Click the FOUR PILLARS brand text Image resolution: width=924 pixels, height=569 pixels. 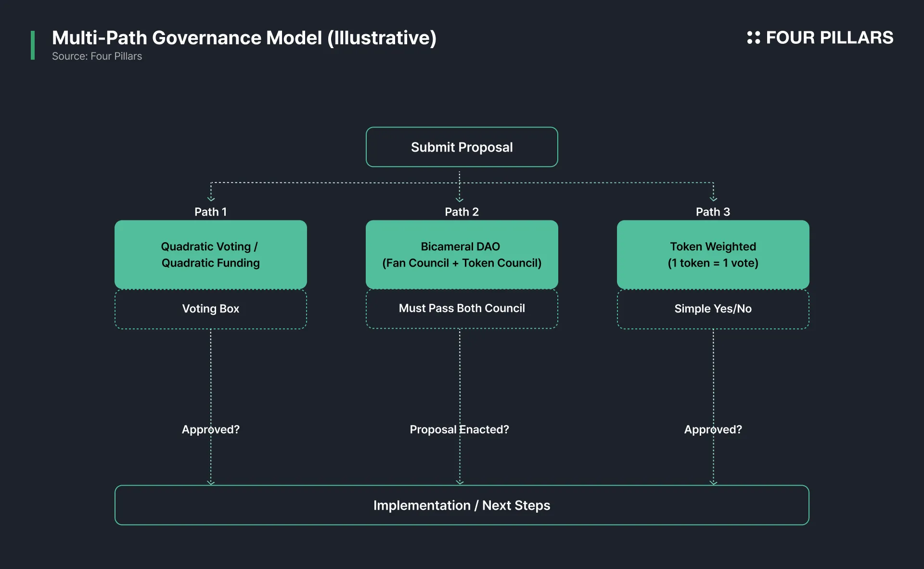click(829, 38)
